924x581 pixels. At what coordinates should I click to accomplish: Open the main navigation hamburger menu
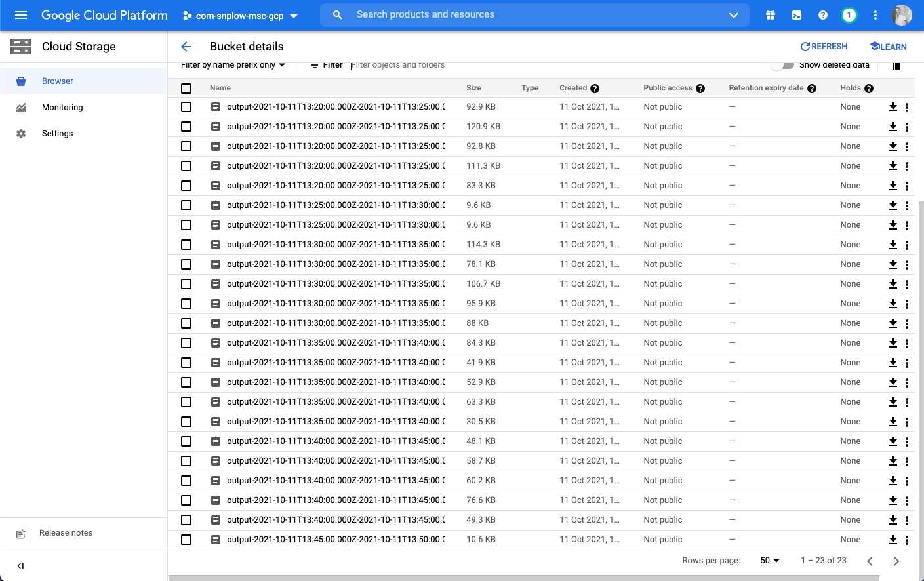(x=21, y=15)
